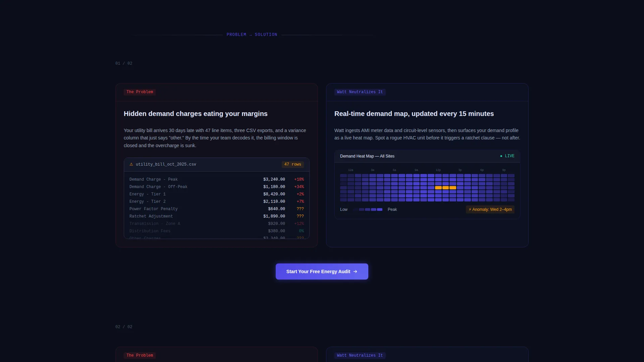Click the 01 / 02 section counter
This screenshot has height=362, width=644.
pyautogui.click(x=124, y=63)
